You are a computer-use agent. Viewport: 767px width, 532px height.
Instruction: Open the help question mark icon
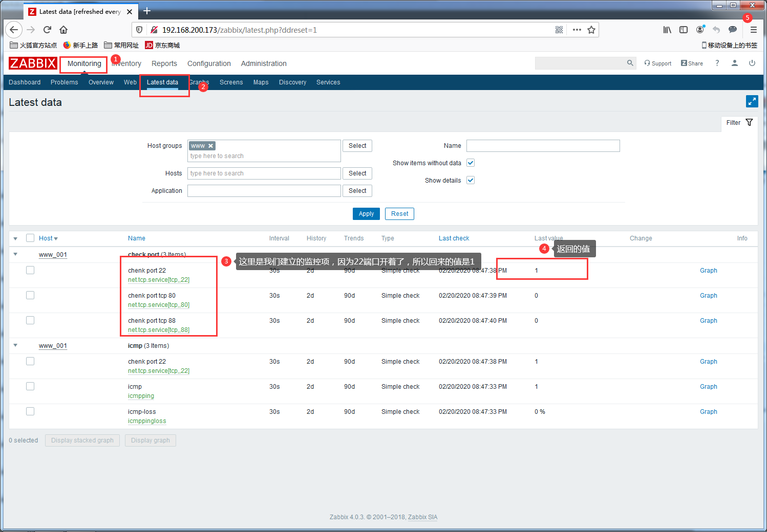click(x=717, y=63)
